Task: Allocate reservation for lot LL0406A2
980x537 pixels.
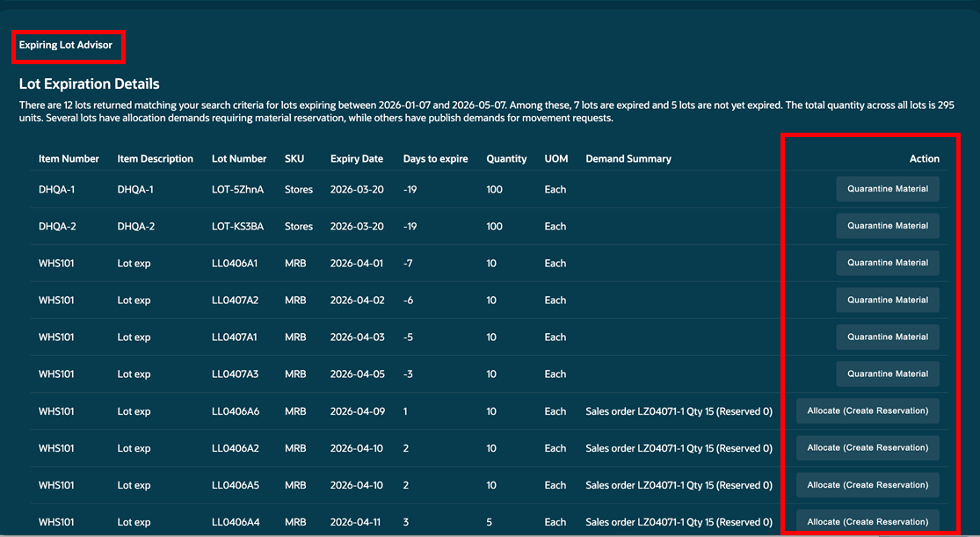Action: point(867,447)
